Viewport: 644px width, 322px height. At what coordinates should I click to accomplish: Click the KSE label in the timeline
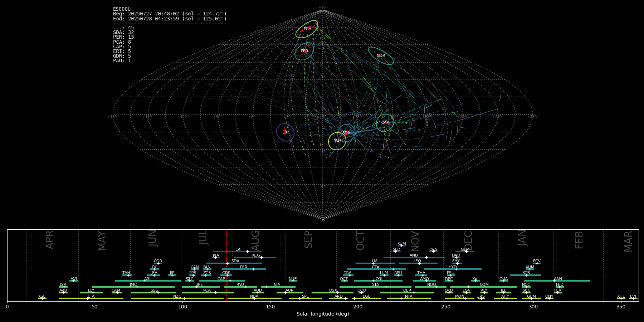point(42,296)
